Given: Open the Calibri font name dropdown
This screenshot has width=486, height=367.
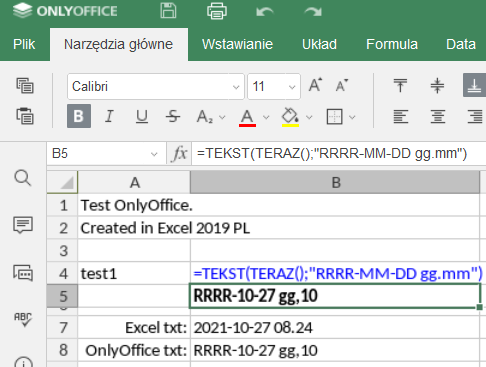Looking at the screenshot, I should click(236, 87).
